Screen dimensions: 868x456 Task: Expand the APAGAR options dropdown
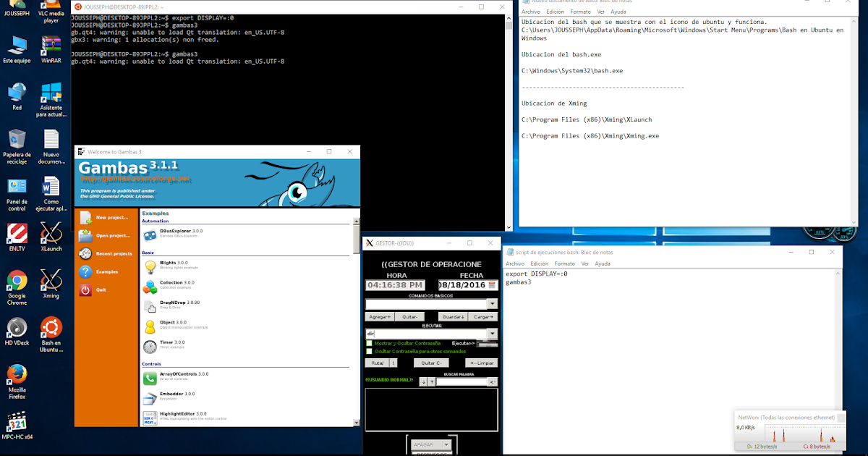click(446, 444)
